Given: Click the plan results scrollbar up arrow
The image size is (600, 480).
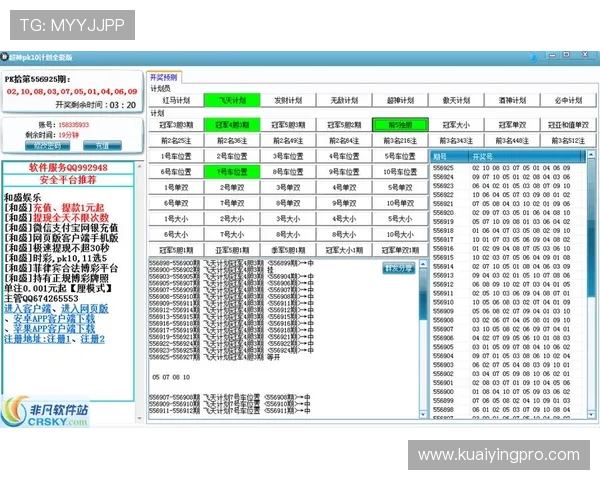Looking at the screenshot, I should [423, 264].
